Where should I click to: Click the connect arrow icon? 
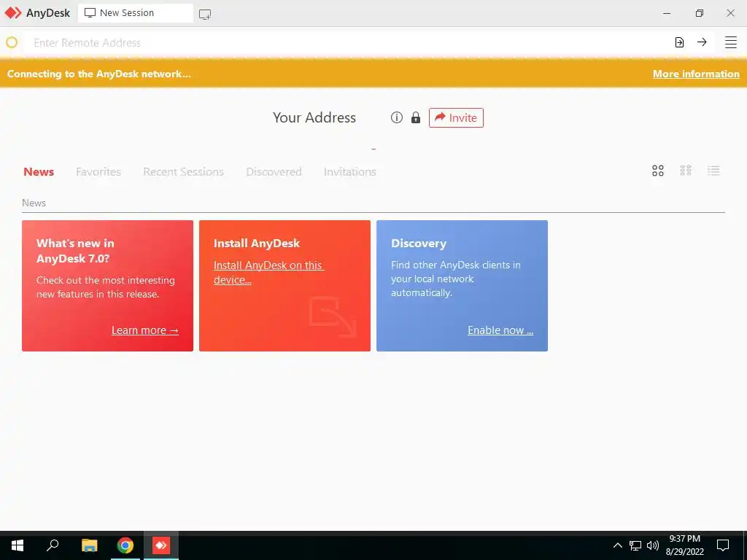(702, 42)
